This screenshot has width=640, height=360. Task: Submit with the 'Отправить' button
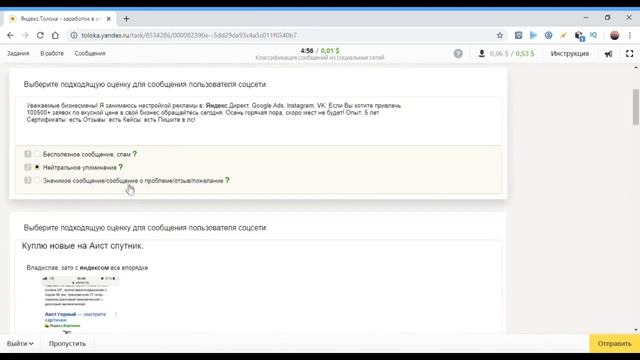[614, 344]
